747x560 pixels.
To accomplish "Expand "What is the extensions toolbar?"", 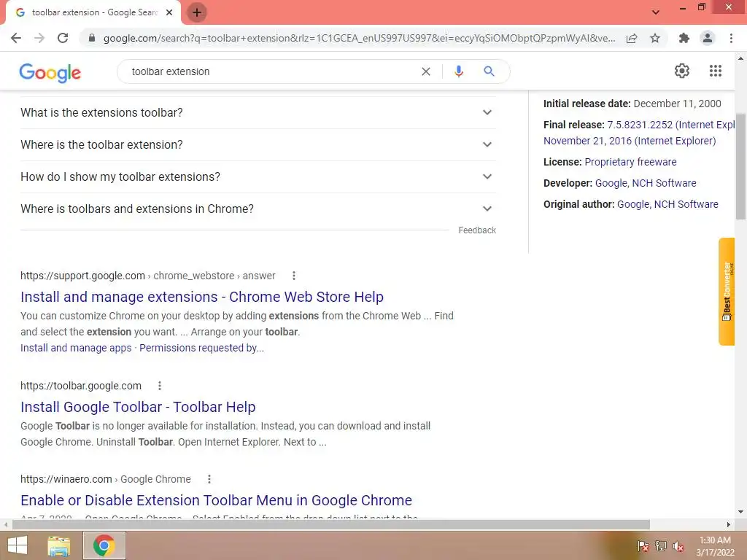I will tap(258, 112).
